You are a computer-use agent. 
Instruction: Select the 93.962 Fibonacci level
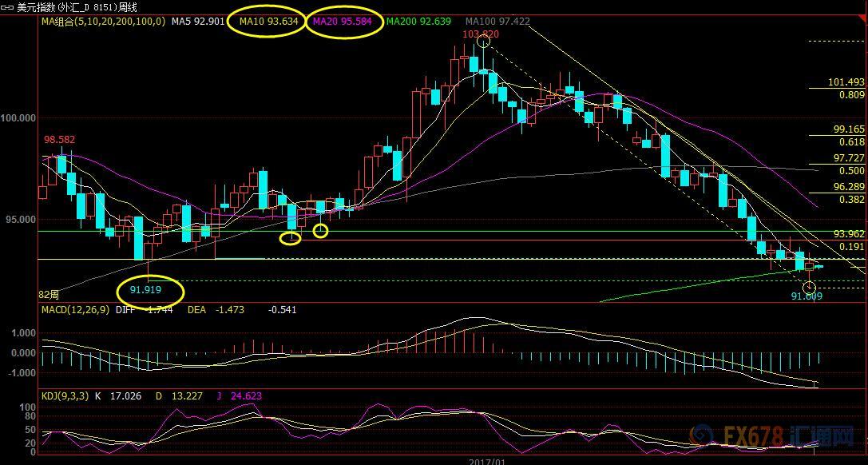[x=849, y=234]
